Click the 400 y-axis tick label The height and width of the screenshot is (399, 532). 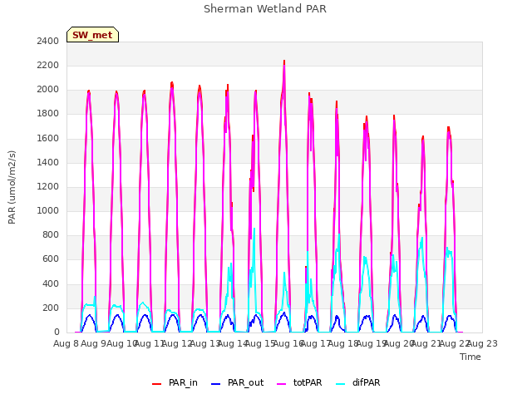tap(51, 283)
